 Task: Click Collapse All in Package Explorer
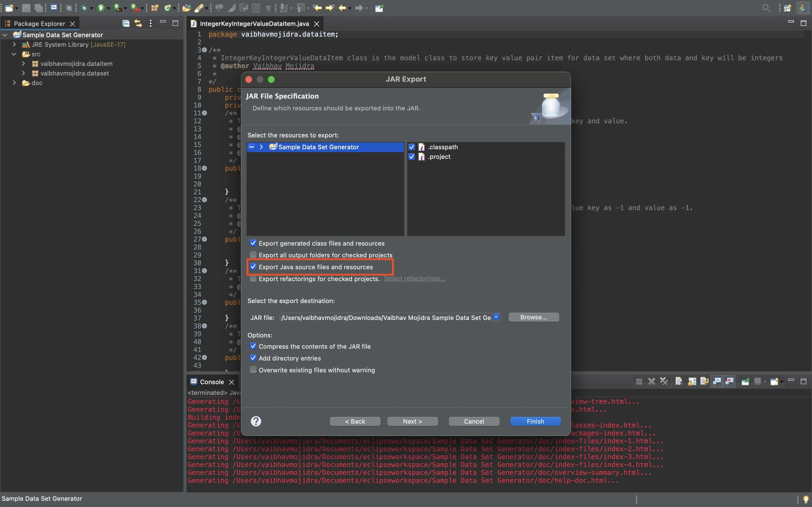(126, 23)
